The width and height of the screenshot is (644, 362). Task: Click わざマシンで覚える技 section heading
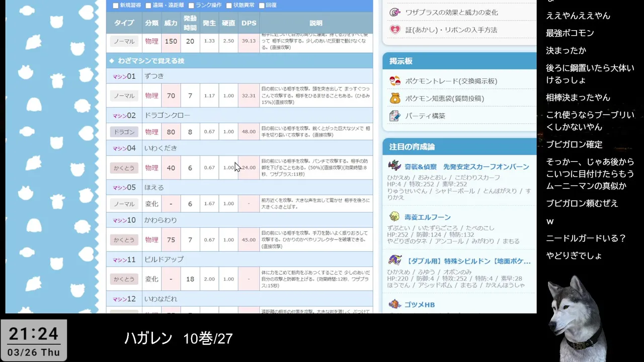pyautogui.click(x=151, y=60)
